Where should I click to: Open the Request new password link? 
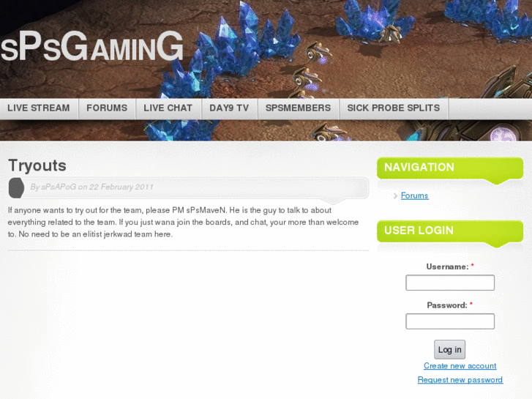tap(460, 380)
